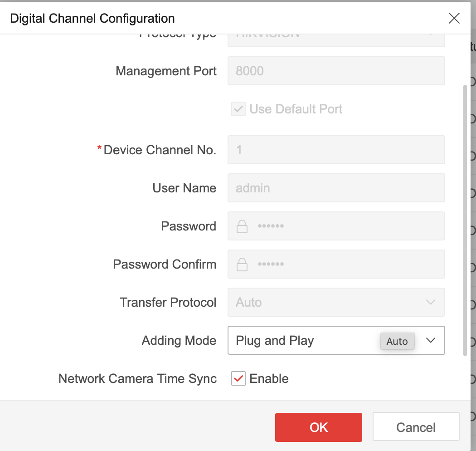Click the Auto tooltip on Adding Mode
The width and height of the screenshot is (476, 451).
(397, 342)
